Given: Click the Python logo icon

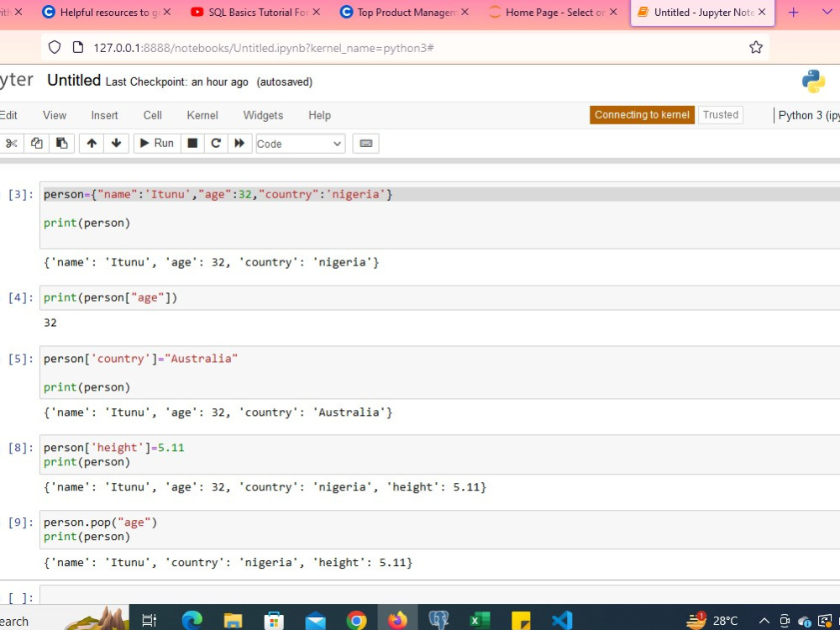Looking at the screenshot, I should click(x=813, y=81).
